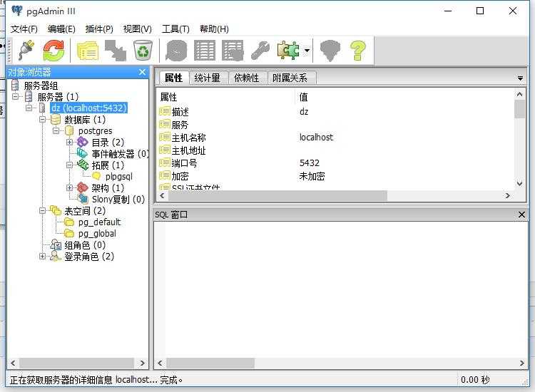This screenshot has height=392, width=535.
Task: Click the yellow question mark help icon
Action: [x=358, y=51]
